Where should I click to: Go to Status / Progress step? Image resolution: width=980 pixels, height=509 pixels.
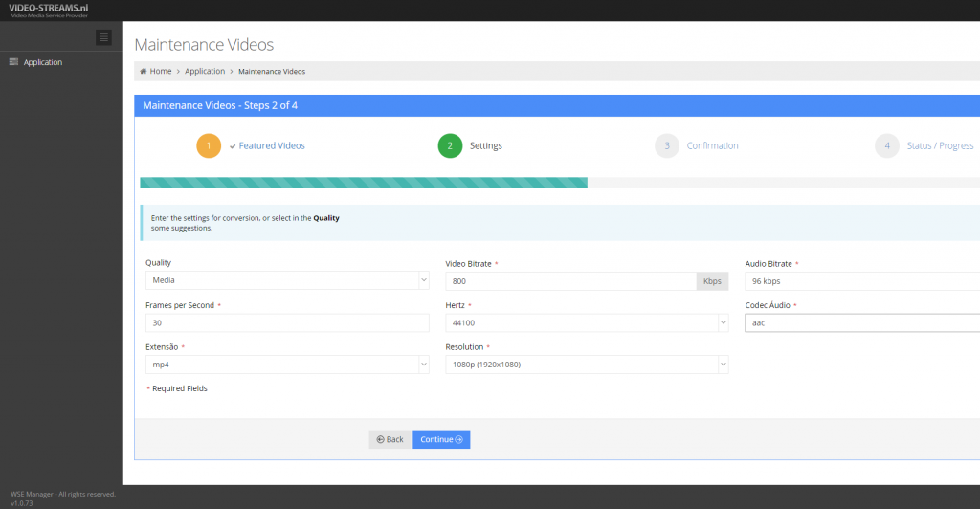(x=940, y=145)
